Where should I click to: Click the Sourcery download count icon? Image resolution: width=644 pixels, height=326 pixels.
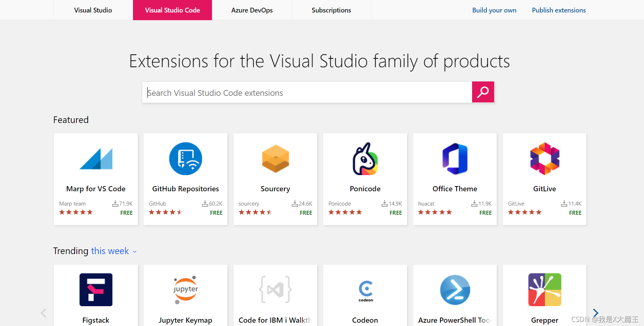[295, 203]
